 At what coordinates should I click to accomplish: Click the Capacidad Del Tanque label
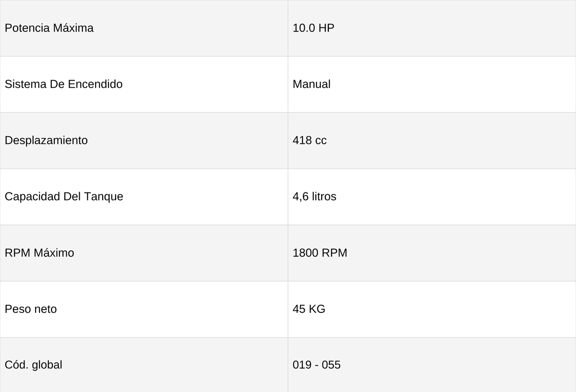[x=64, y=197]
